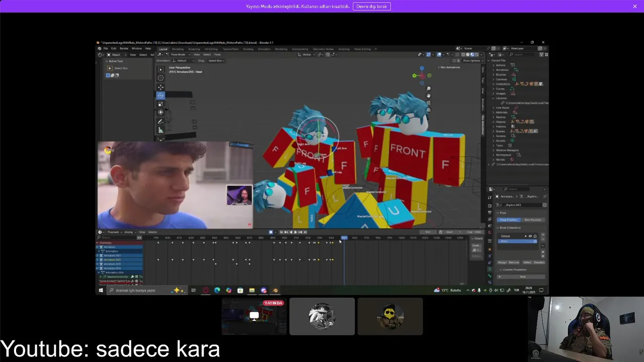Open Microsoft Edge from the taskbar
The height and width of the screenshot is (362, 644).
pyautogui.click(x=217, y=290)
